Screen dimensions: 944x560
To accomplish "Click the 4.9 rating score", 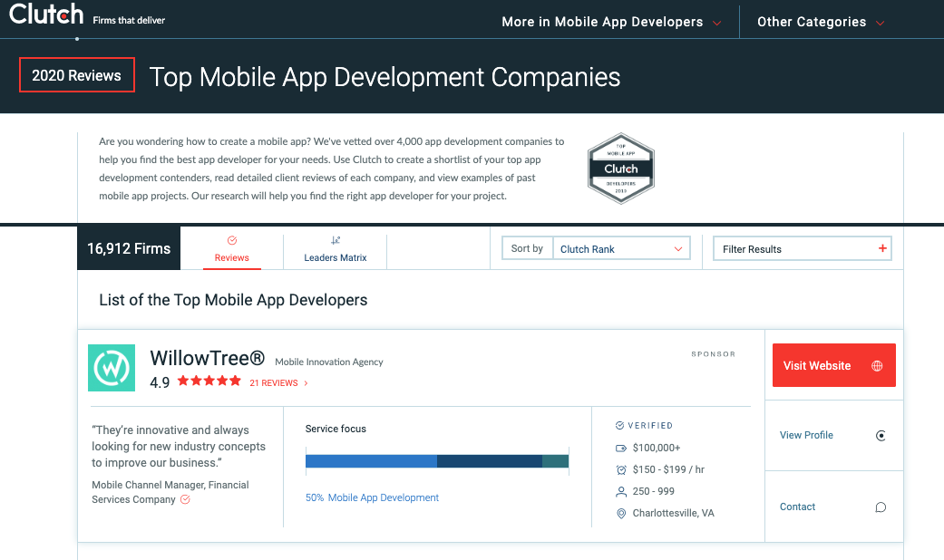I will pos(160,382).
